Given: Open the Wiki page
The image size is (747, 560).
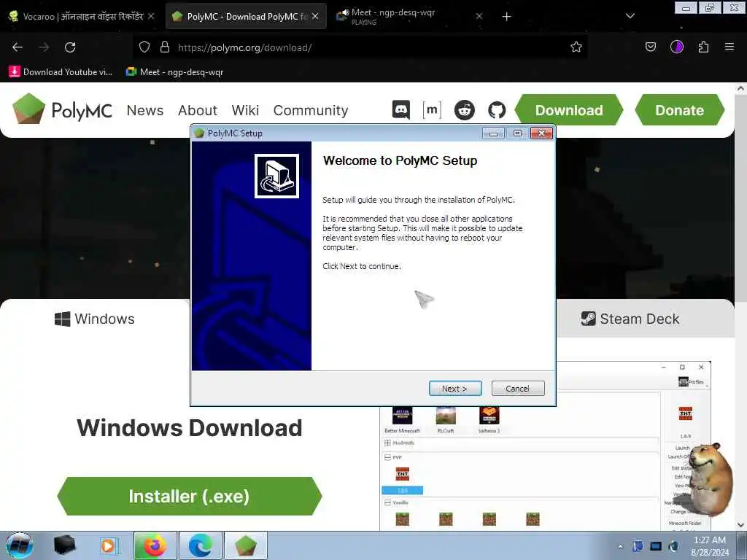Looking at the screenshot, I should [x=245, y=110].
